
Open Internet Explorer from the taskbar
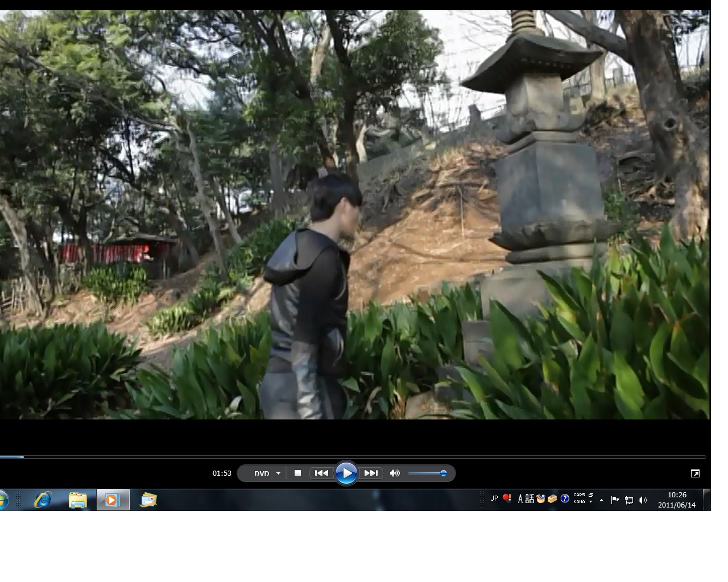coord(43,500)
